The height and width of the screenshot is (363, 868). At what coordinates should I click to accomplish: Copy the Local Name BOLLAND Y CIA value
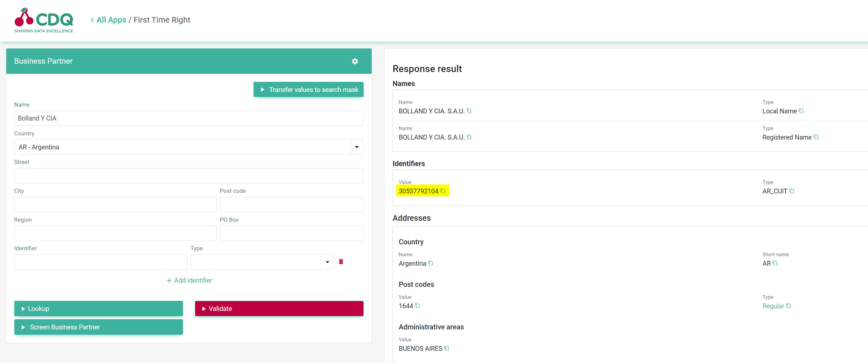[x=469, y=111]
